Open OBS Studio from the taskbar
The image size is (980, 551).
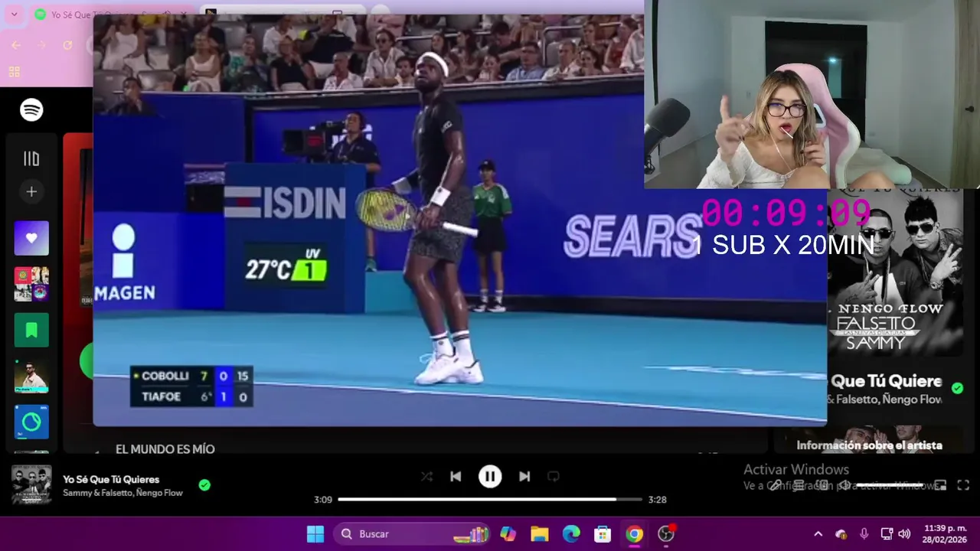click(666, 534)
